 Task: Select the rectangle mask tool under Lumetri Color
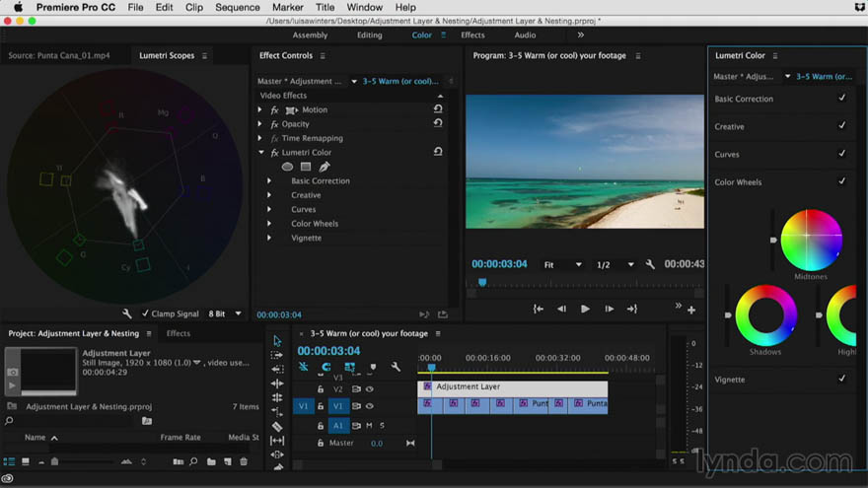point(306,167)
